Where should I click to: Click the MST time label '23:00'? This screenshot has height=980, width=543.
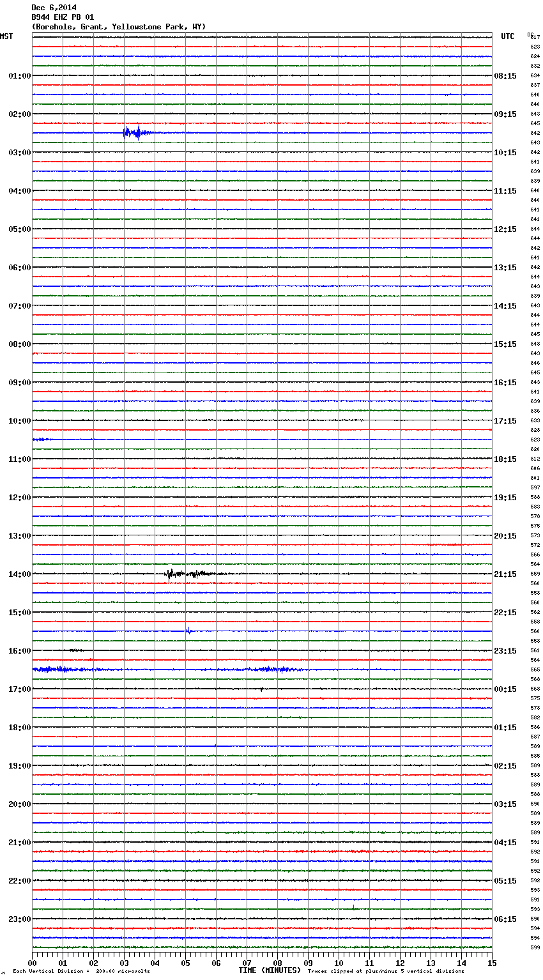click(20, 919)
